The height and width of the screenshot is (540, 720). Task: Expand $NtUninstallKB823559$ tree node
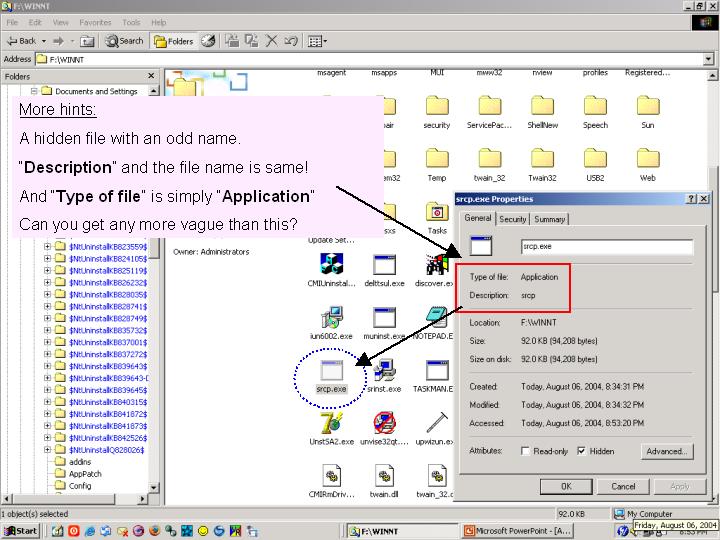(x=47, y=247)
